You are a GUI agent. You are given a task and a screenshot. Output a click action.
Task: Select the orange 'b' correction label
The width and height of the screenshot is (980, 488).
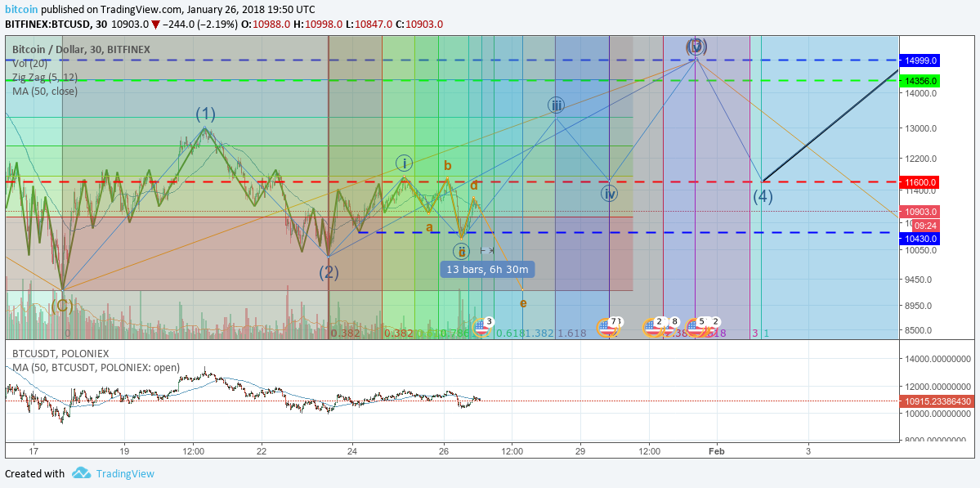click(448, 166)
